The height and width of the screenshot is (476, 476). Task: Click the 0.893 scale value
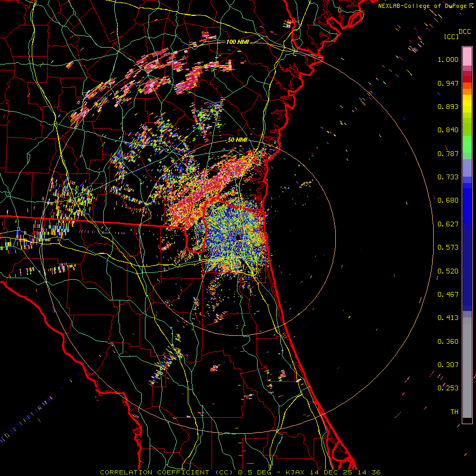tap(448, 106)
